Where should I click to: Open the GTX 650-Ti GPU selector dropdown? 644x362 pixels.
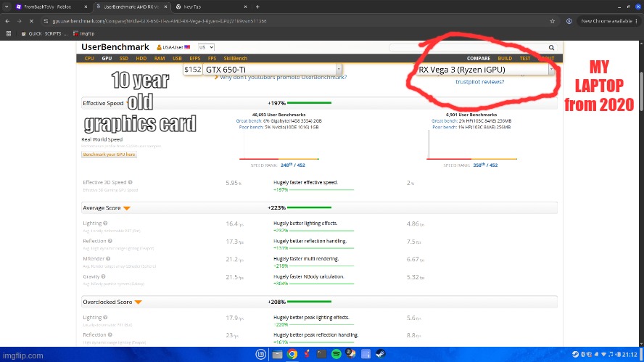pos(272,70)
